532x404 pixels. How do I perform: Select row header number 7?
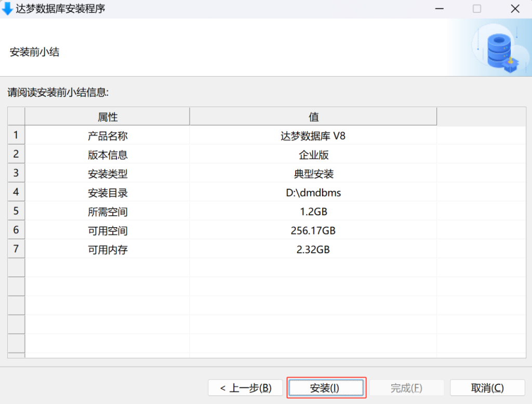[x=16, y=249]
